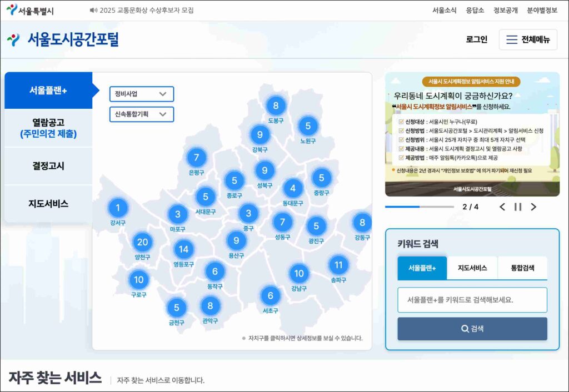Select the 광진구 map marker showing 5
Viewport: 569px width, 392px height.
pos(316,226)
